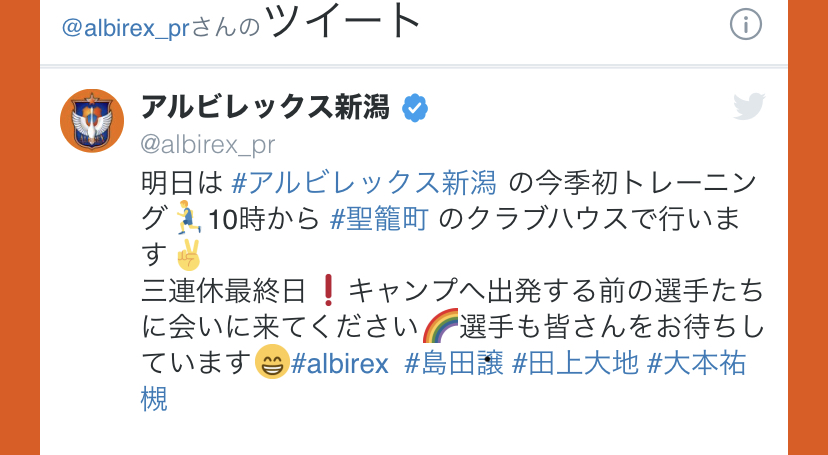The image size is (828, 455).
Task: Open the Albirex Niigata profile avatar
Action: point(92,121)
